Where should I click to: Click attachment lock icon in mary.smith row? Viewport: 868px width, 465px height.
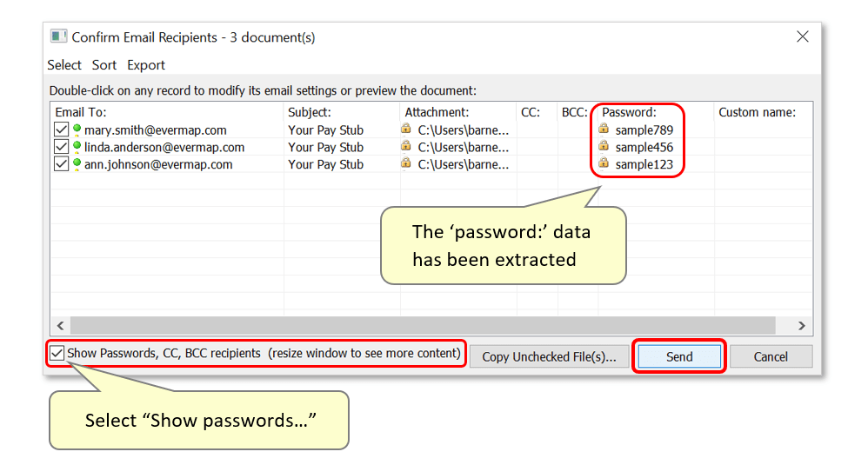coord(406,129)
